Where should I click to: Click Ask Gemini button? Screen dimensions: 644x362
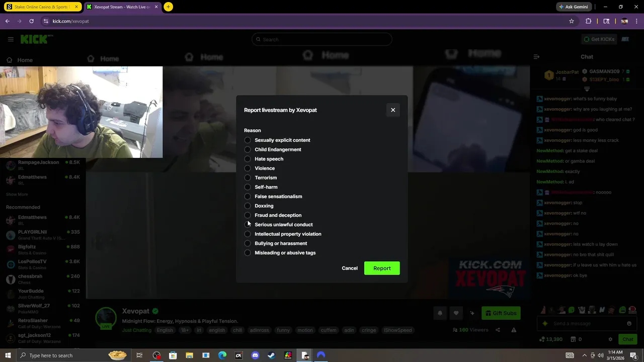573,7
